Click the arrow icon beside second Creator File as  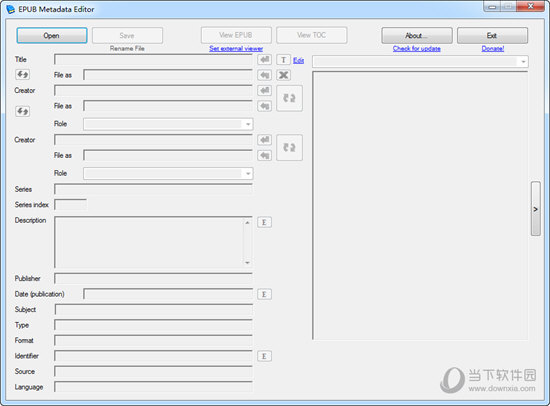[x=264, y=155]
